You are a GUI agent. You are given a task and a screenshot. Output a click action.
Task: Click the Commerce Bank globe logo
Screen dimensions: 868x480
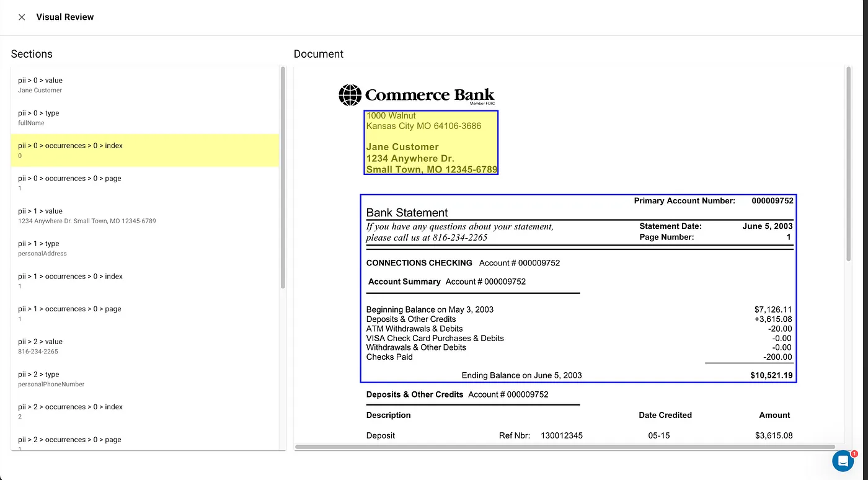(x=350, y=95)
